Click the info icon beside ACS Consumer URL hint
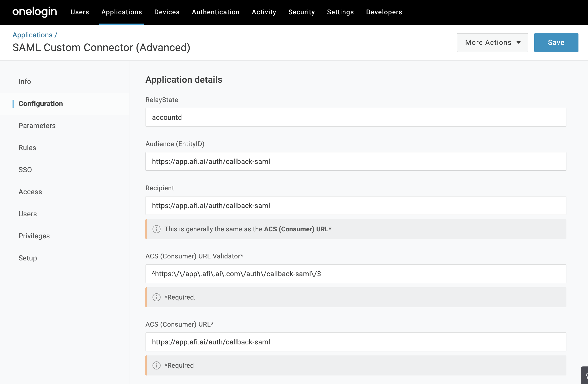This screenshot has width=588, height=384. click(157, 229)
